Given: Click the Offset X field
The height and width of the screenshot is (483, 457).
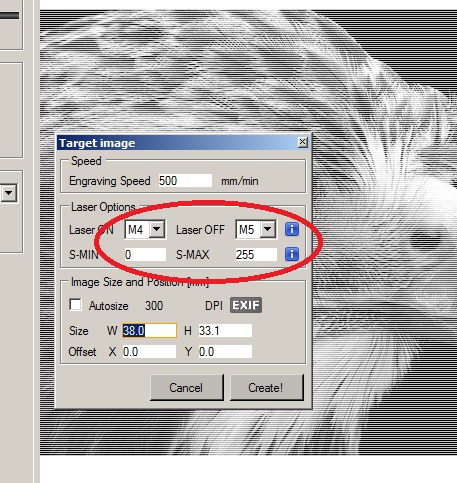Looking at the screenshot, I should (x=149, y=351).
